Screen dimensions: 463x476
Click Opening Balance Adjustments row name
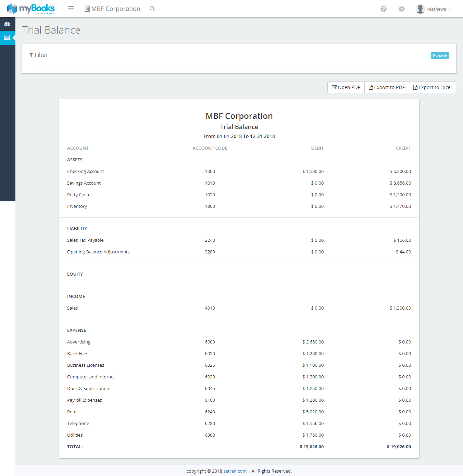98,252
